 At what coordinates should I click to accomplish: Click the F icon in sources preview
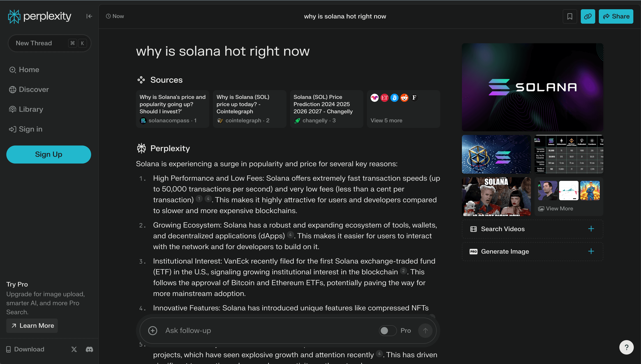pos(414,98)
